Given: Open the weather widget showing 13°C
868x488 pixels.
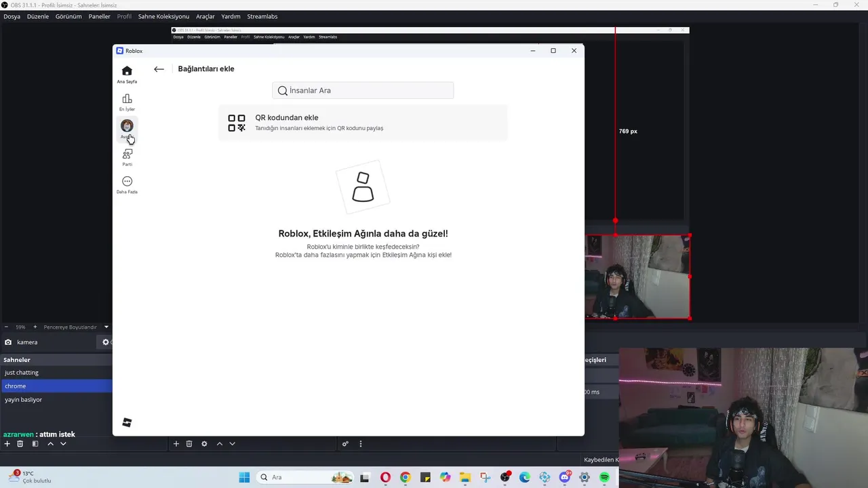Looking at the screenshot, I should click(31, 477).
